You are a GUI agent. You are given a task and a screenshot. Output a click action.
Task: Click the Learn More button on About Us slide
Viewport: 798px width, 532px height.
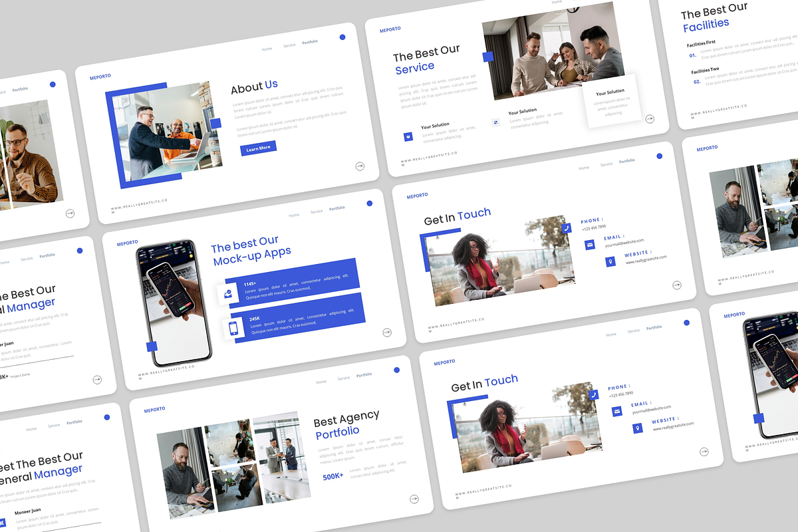pyautogui.click(x=259, y=148)
